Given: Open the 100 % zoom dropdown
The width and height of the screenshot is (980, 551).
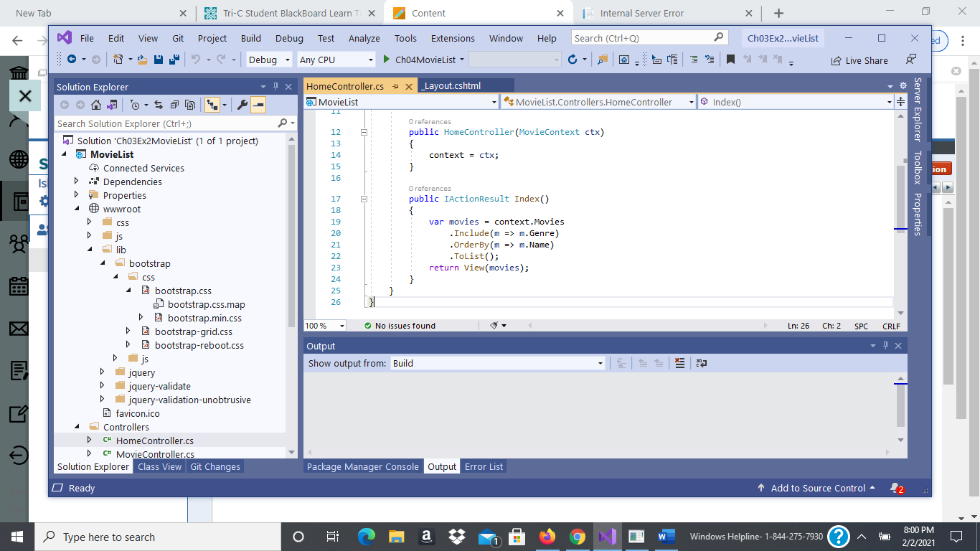Looking at the screenshot, I should [x=325, y=326].
